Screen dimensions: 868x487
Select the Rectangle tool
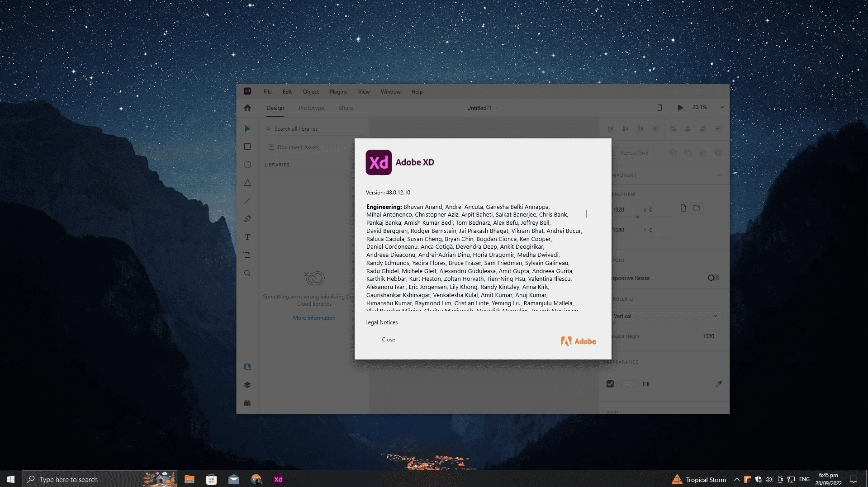[247, 147]
